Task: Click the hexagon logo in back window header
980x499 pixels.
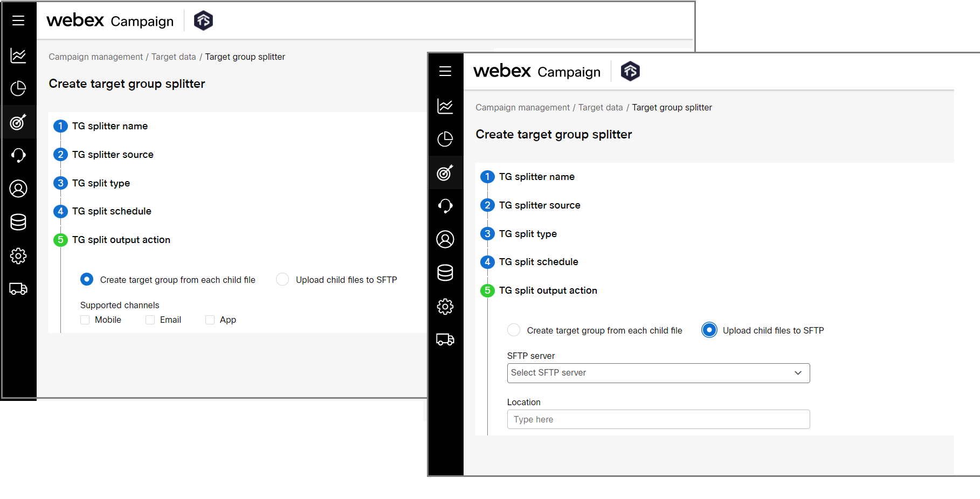Action: (x=203, y=20)
